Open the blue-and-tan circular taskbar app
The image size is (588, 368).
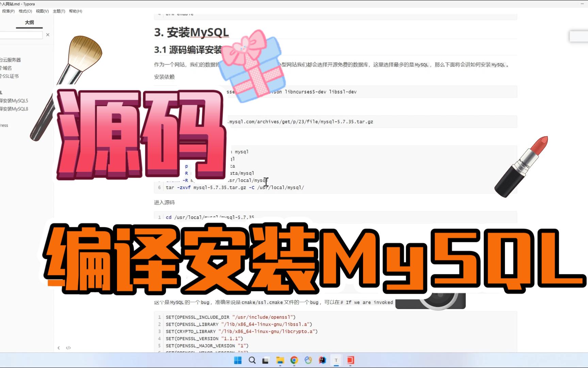tap(308, 360)
